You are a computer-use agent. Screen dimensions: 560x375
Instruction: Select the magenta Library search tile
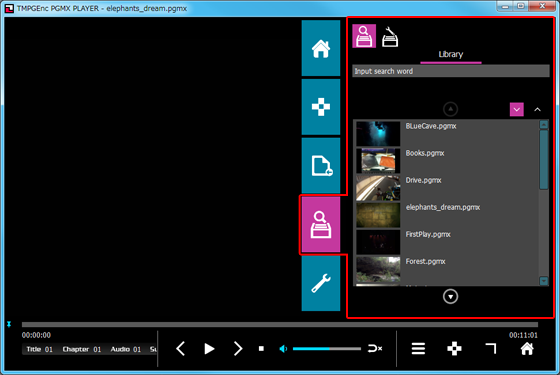coord(321,225)
